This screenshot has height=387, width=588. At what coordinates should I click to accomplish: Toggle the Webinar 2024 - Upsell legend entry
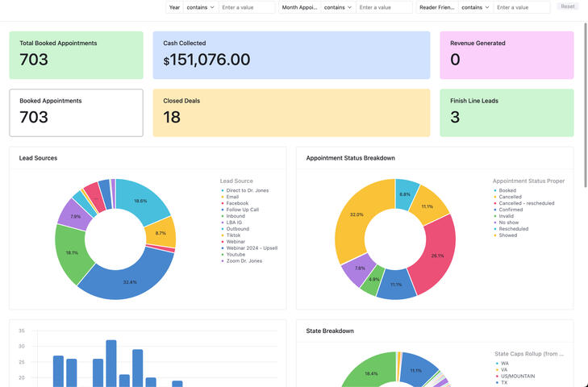click(252, 248)
